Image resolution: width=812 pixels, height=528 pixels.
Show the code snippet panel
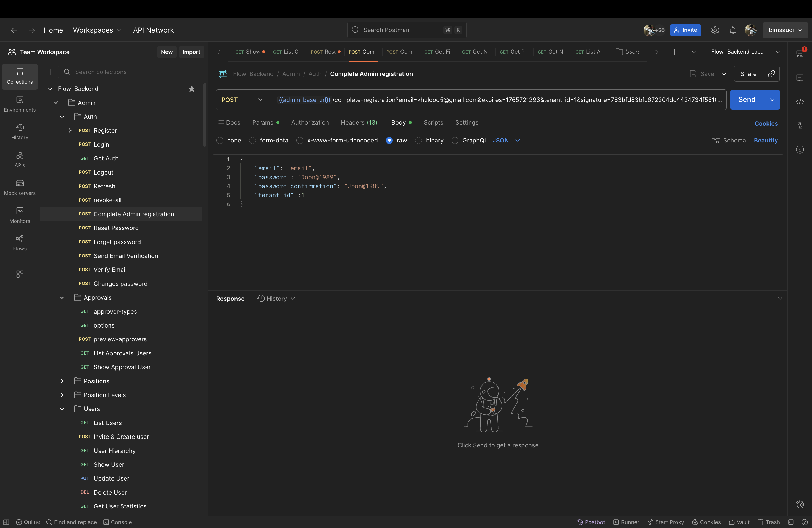pyautogui.click(x=800, y=102)
